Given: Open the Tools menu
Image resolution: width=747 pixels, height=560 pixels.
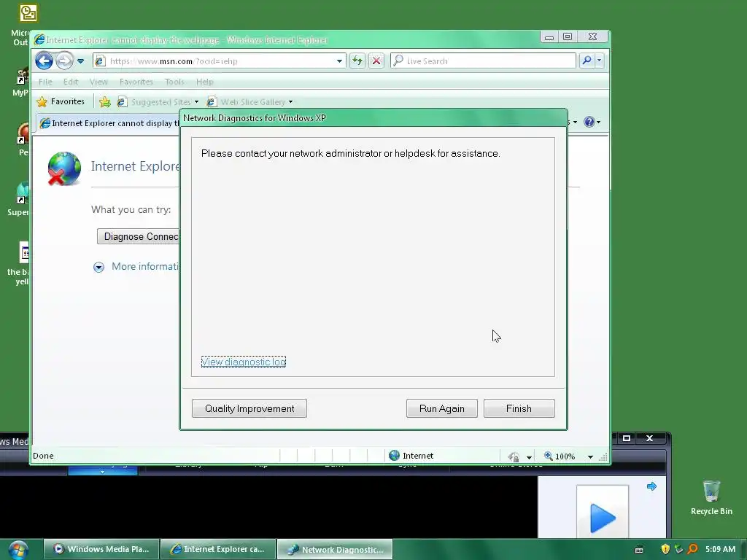Looking at the screenshot, I should tap(174, 82).
